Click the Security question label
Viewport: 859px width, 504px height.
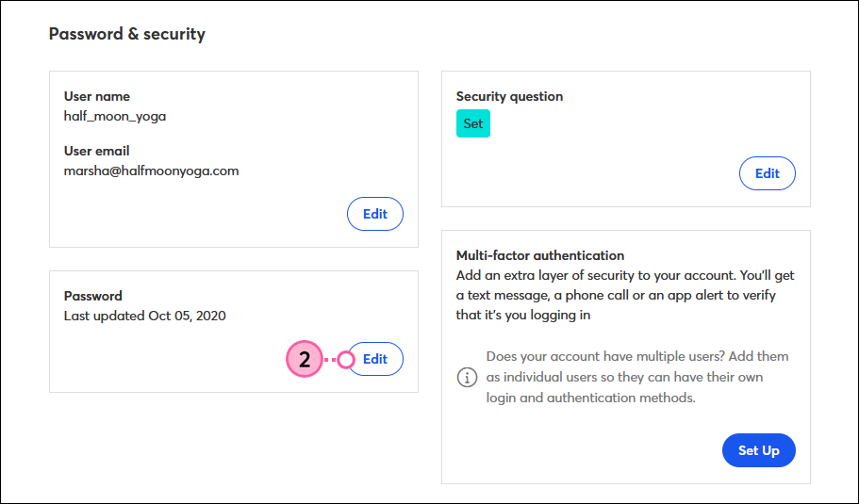coord(509,96)
